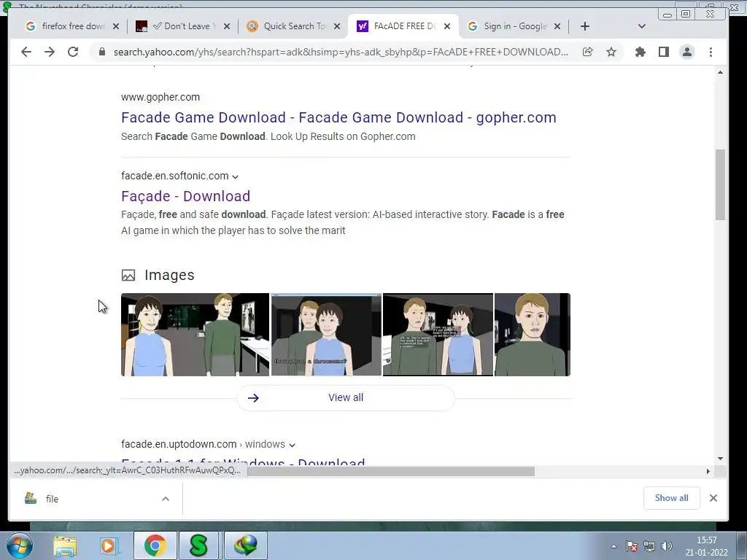
Task: Expand options chevron for downloaded file
Action: 166,499
